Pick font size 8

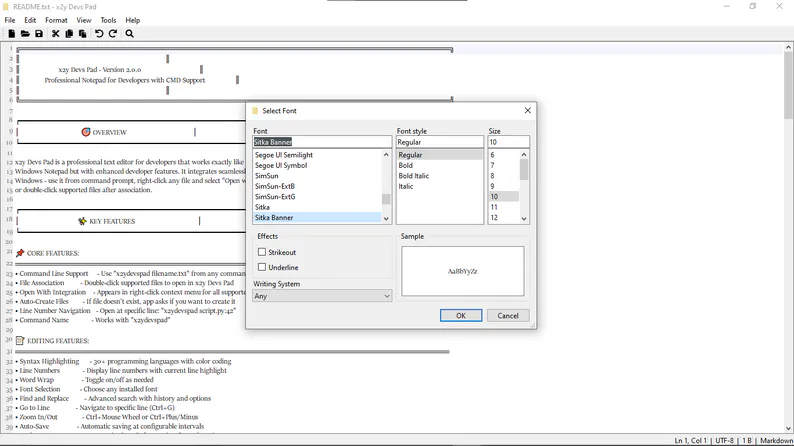[503, 176]
